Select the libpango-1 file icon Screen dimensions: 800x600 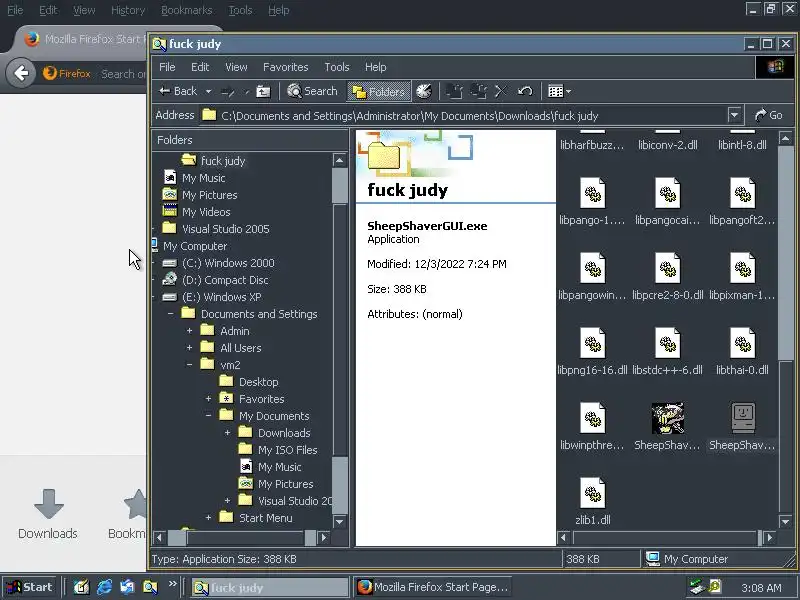(x=592, y=193)
